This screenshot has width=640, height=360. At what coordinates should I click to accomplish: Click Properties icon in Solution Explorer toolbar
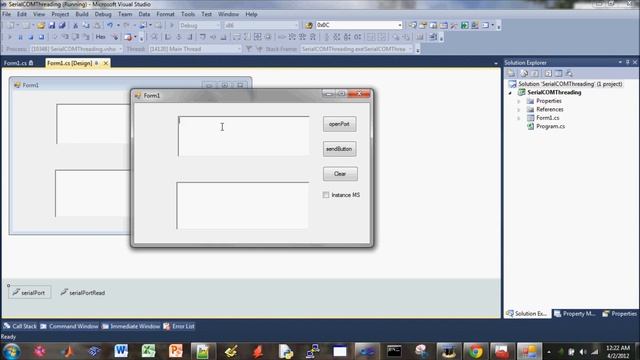[511, 73]
